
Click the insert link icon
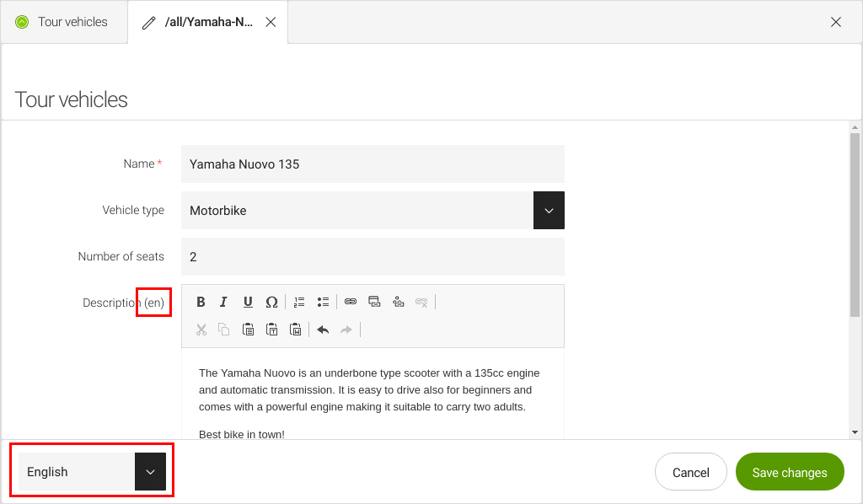point(351,302)
